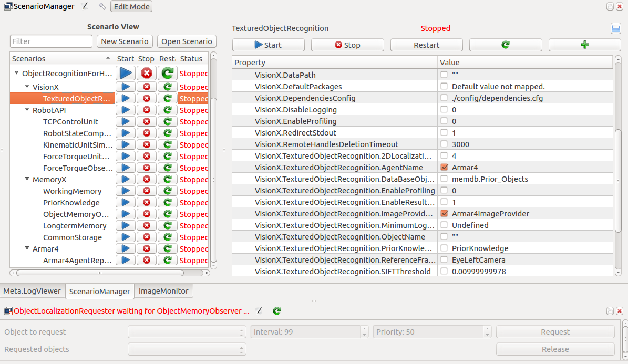The image size is (628, 364).
Task: Stop the PriorKnowledge application
Action: 147,203
